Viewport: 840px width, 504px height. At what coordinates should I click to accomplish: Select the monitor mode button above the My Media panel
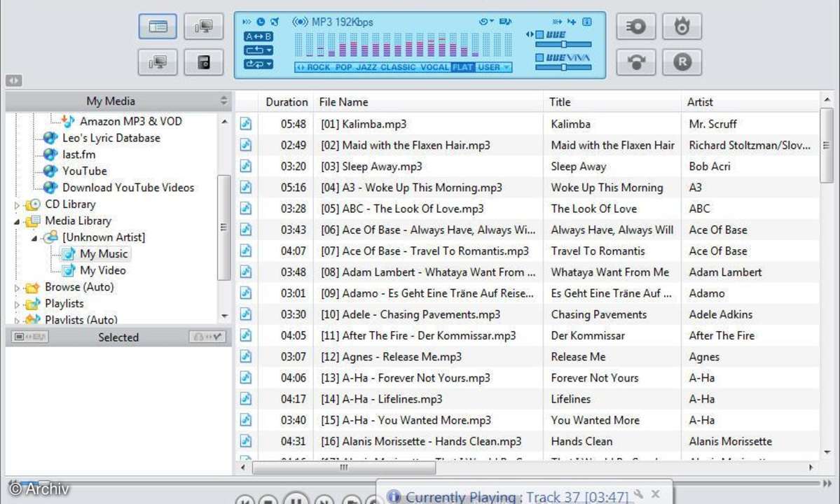(x=158, y=62)
